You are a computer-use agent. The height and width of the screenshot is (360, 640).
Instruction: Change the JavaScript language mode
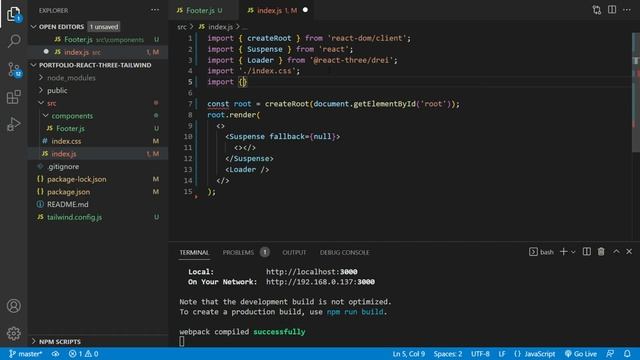tap(535, 354)
